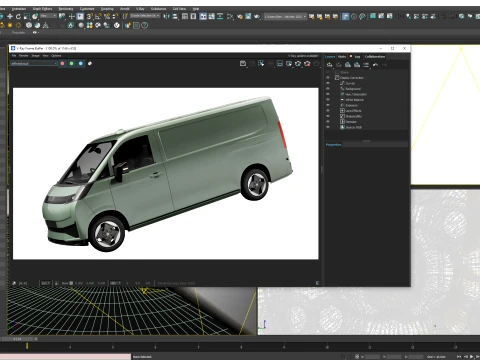This screenshot has height=360, width=480.
Task: Click the undo arrow in Layers panel
Action: 375,65
